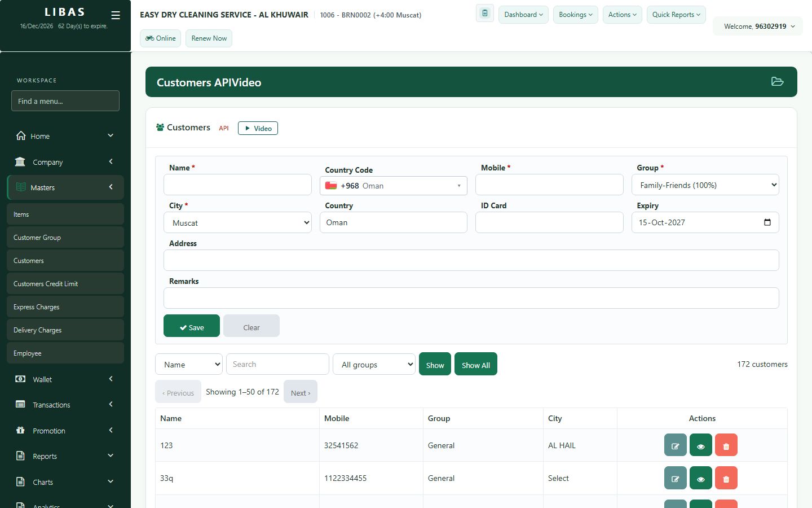Toggle the hamburger sidebar menu icon

click(x=116, y=15)
